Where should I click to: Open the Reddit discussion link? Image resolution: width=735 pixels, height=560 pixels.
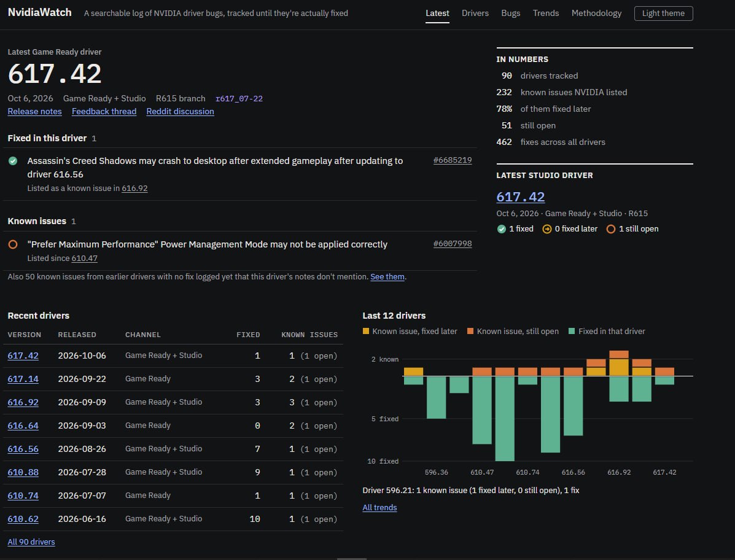click(180, 112)
